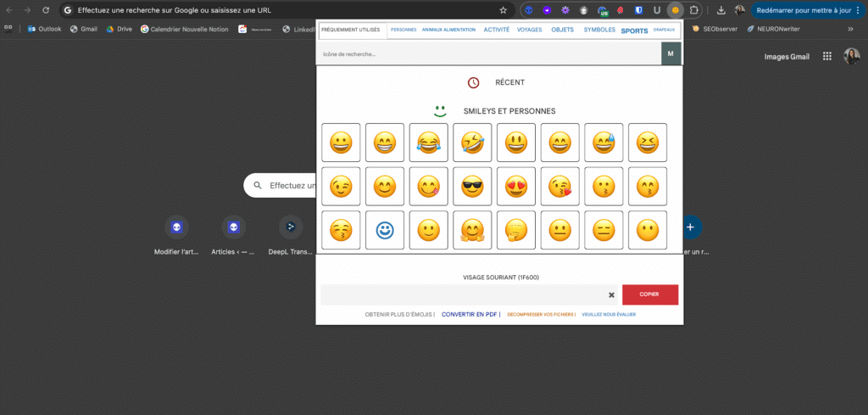Select the heart-eyes emoji

[516, 186]
